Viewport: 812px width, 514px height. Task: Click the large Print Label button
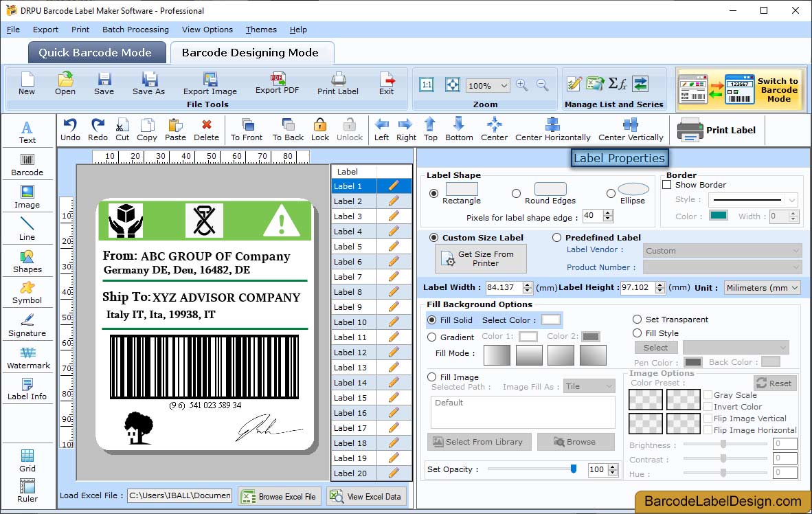tap(717, 130)
